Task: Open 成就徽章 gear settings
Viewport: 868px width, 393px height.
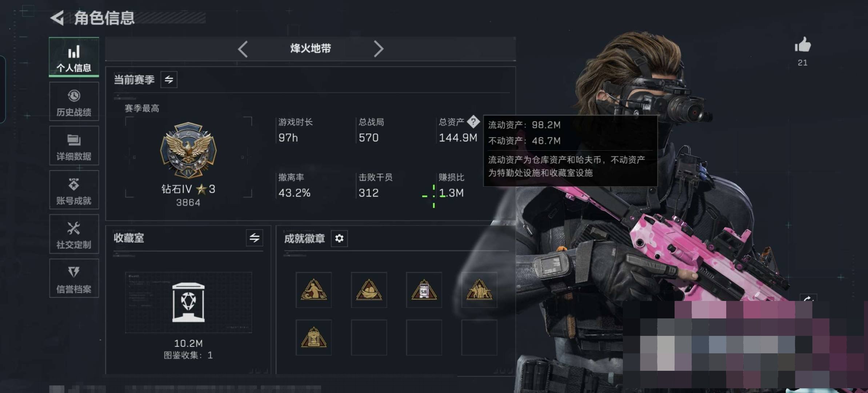Action: click(339, 238)
